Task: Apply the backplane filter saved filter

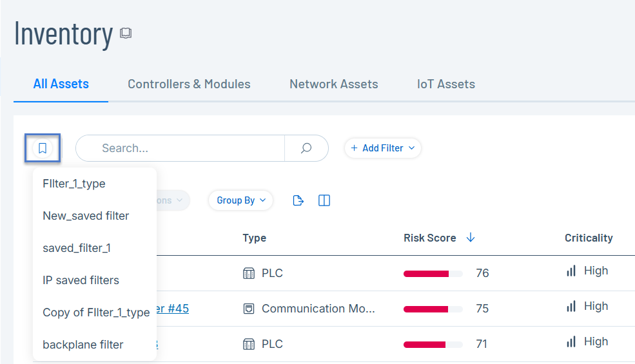Action: coord(83,345)
